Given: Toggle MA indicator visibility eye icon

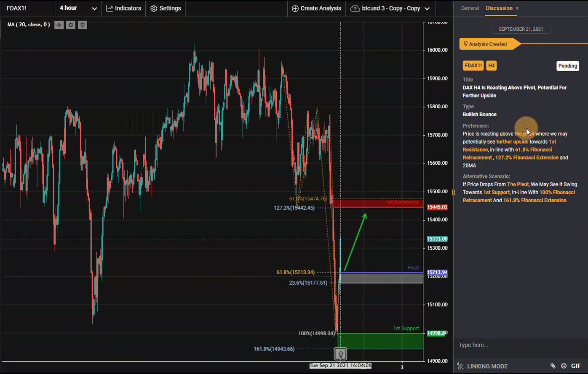Looking at the screenshot, I should coord(59,25).
